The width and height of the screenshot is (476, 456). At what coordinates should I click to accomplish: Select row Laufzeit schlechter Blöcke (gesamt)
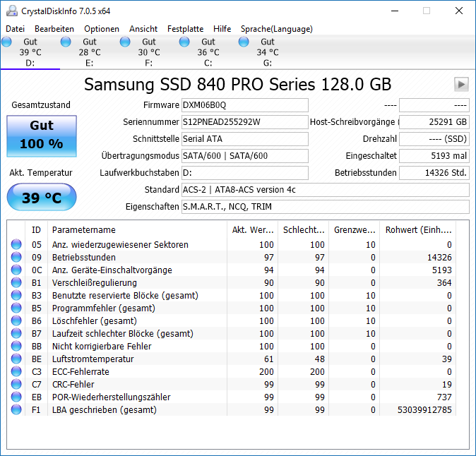tap(232, 334)
